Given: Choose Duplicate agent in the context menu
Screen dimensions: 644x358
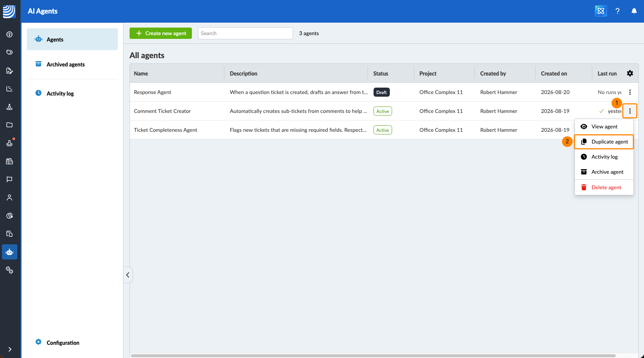Looking at the screenshot, I should 604,142.
